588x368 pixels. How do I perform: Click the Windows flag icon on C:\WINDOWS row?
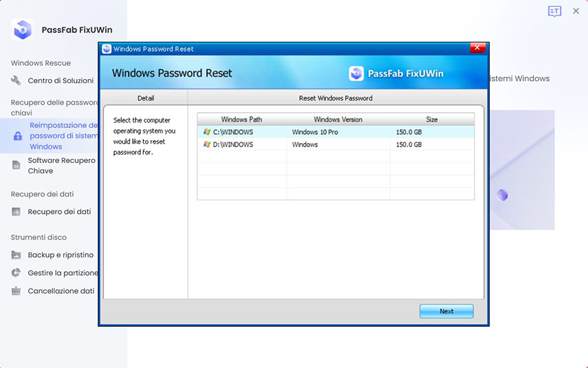[x=206, y=131]
